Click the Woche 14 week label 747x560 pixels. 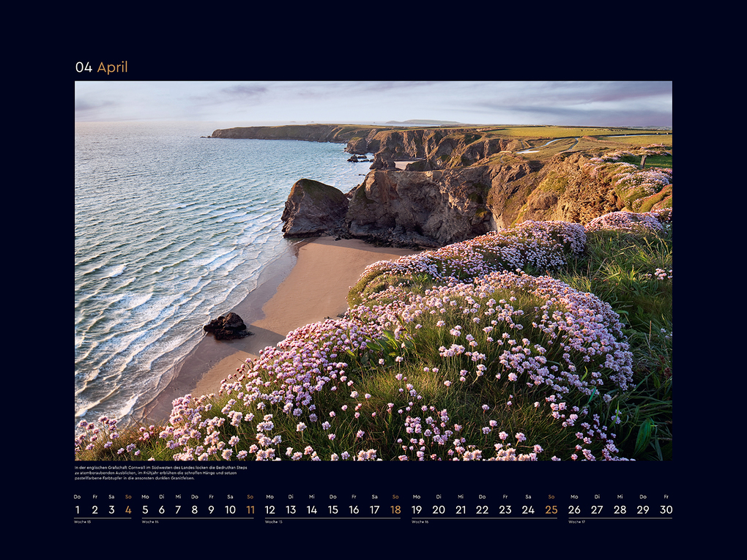pos(150,522)
